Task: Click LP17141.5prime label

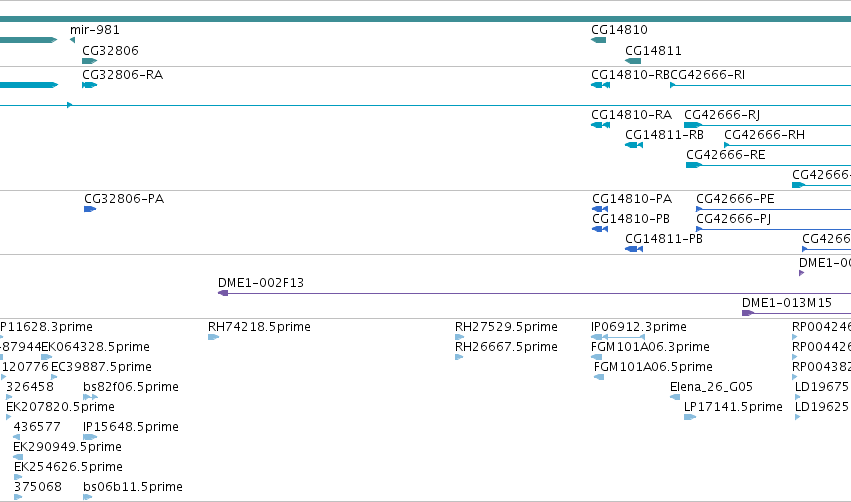Action: (733, 407)
